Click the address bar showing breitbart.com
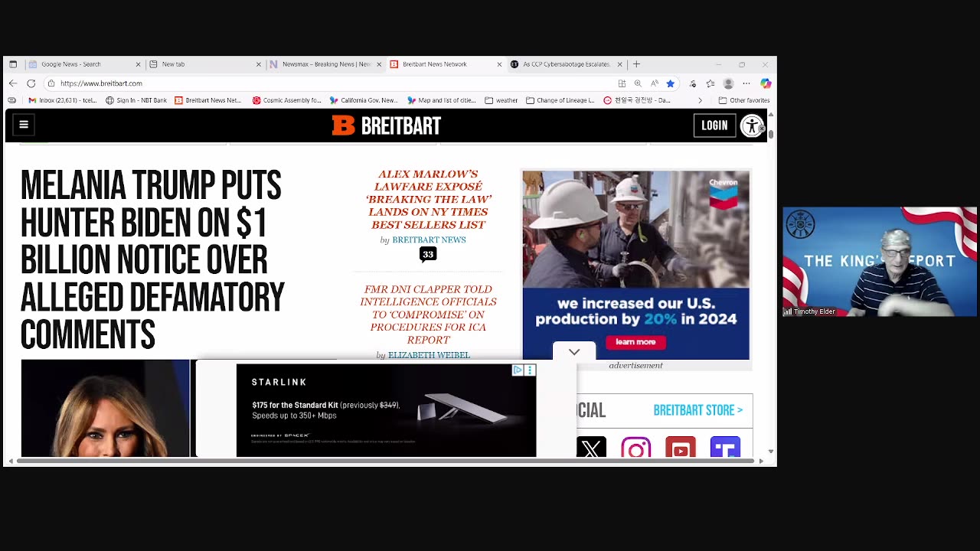 (x=329, y=83)
